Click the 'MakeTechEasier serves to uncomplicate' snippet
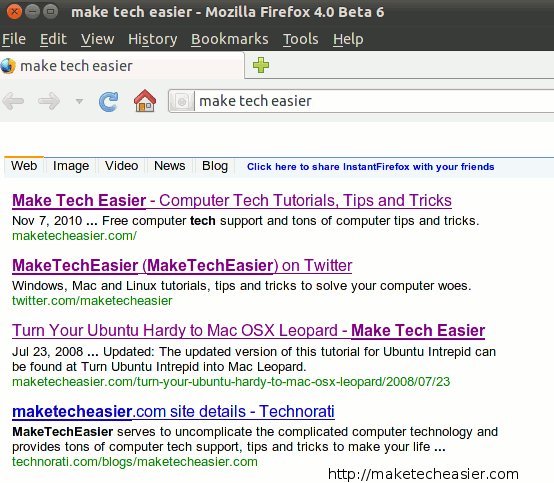The height and width of the screenshot is (483, 554). click(255, 439)
